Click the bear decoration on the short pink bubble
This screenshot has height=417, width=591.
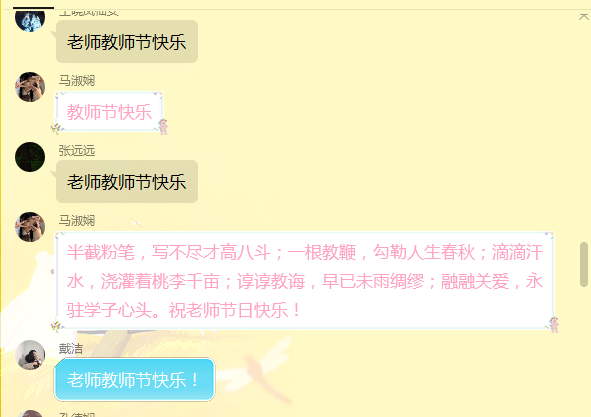[x=163, y=127]
